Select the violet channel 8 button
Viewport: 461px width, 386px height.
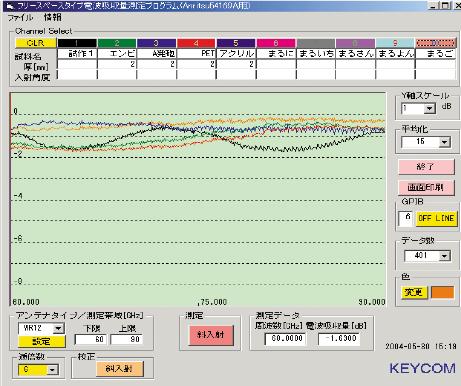click(355, 43)
